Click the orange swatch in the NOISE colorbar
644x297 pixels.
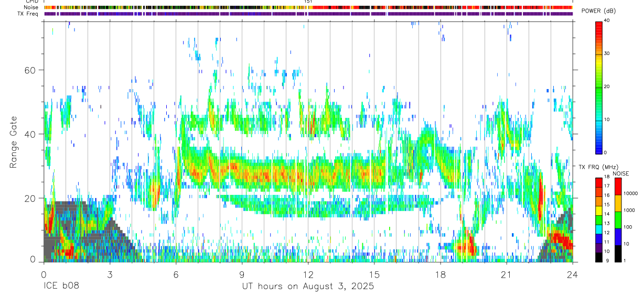617,203
